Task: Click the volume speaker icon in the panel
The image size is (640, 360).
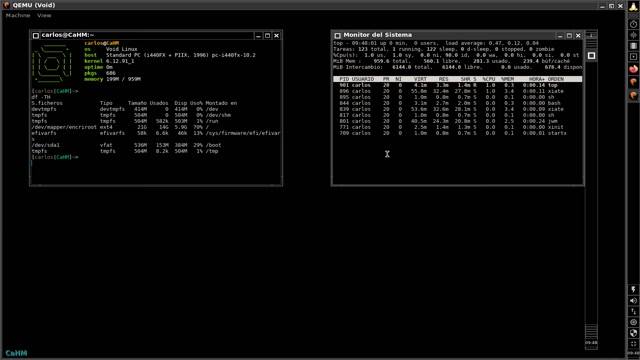Action: tap(633, 300)
